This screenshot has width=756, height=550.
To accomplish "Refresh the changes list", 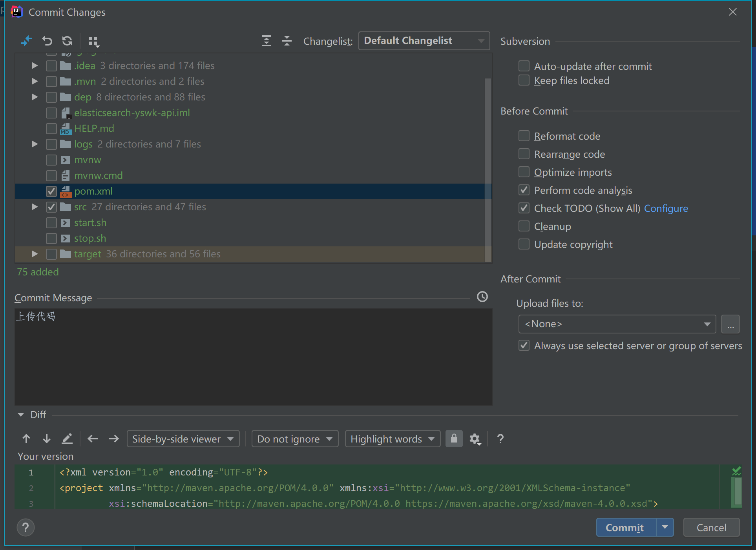I will (67, 41).
